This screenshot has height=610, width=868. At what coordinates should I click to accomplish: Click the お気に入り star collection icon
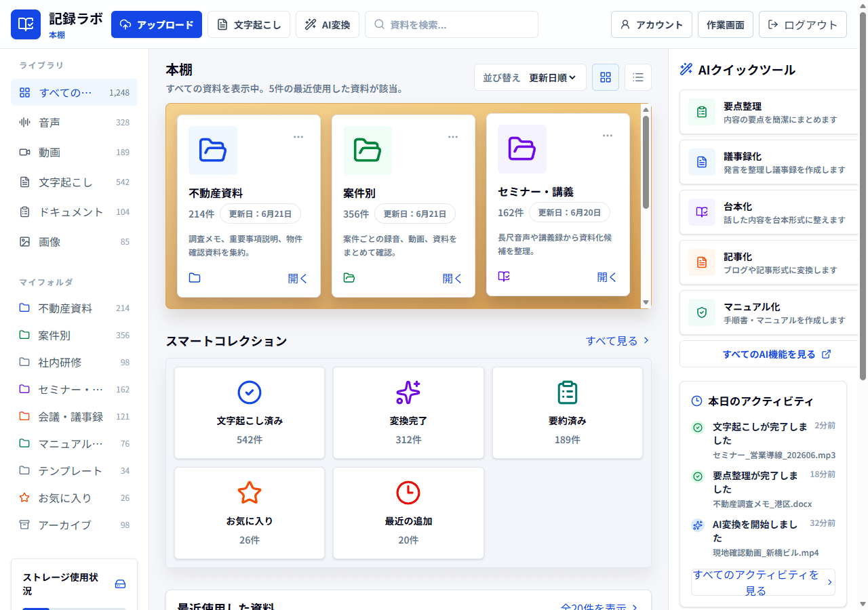pyautogui.click(x=250, y=493)
